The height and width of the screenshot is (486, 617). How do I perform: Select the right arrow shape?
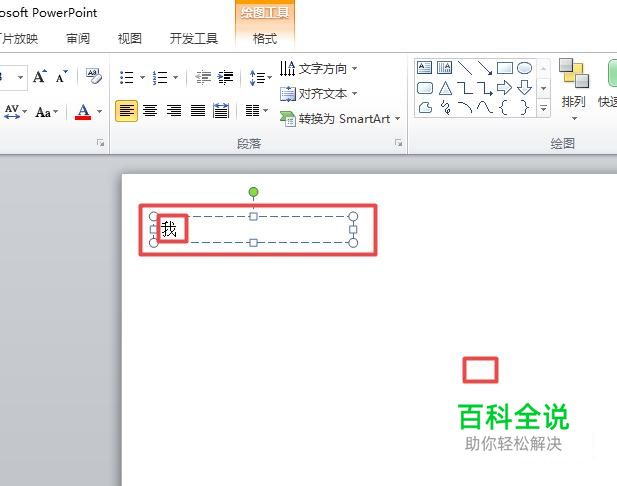pyautogui.click(x=504, y=88)
